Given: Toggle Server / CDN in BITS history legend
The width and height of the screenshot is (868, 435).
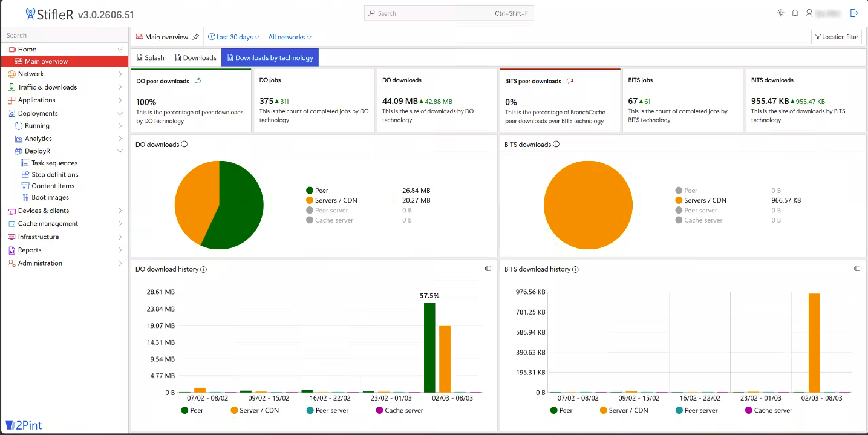Looking at the screenshot, I should (623, 410).
